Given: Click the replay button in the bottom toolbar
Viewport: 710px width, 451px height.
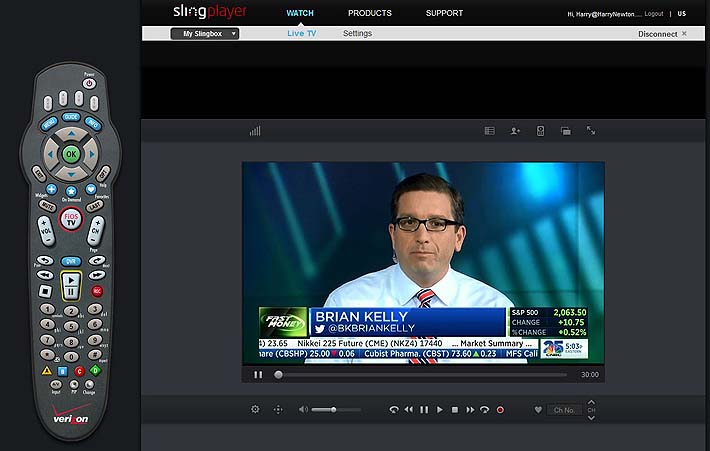Looking at the screenshot, I should (393, 410).
